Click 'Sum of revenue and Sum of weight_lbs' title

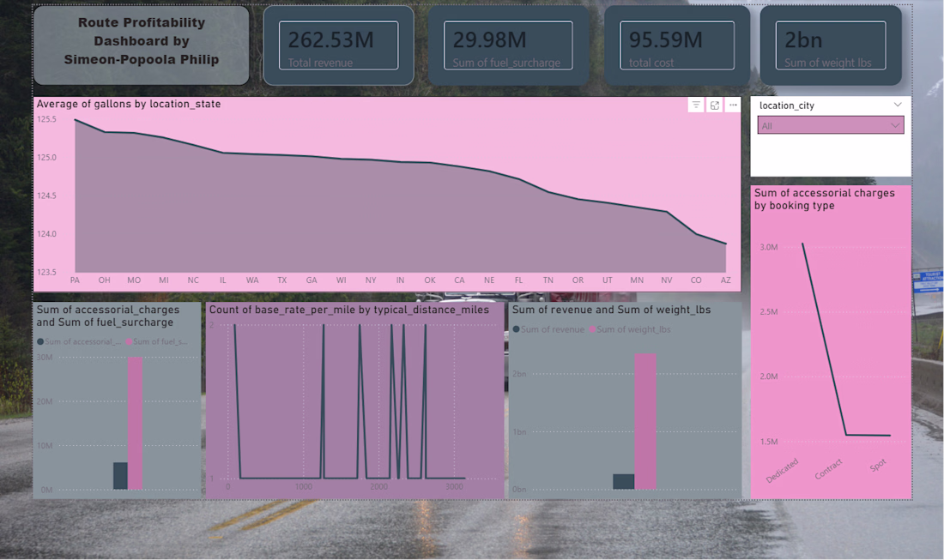tap(611, 310)
